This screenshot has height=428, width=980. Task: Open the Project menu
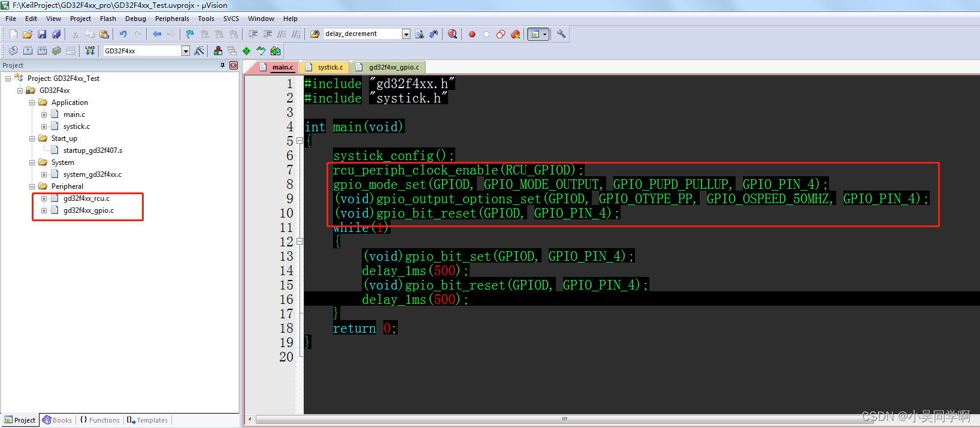click(x=80, y=19)
